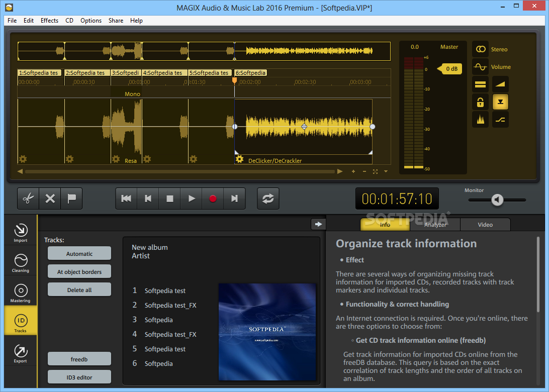549x392 pixels.
Task: Open the Share menu
Action: [116, 20]
